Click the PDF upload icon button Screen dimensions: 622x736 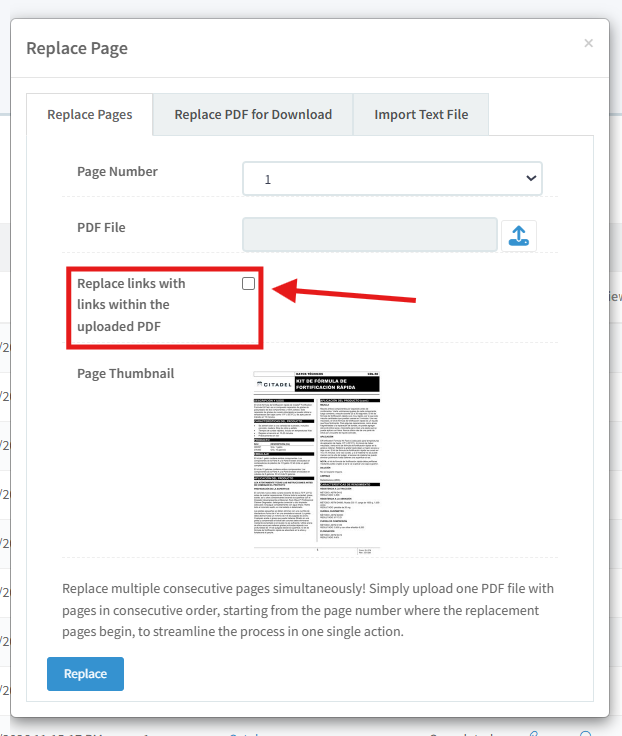point(518,235)
